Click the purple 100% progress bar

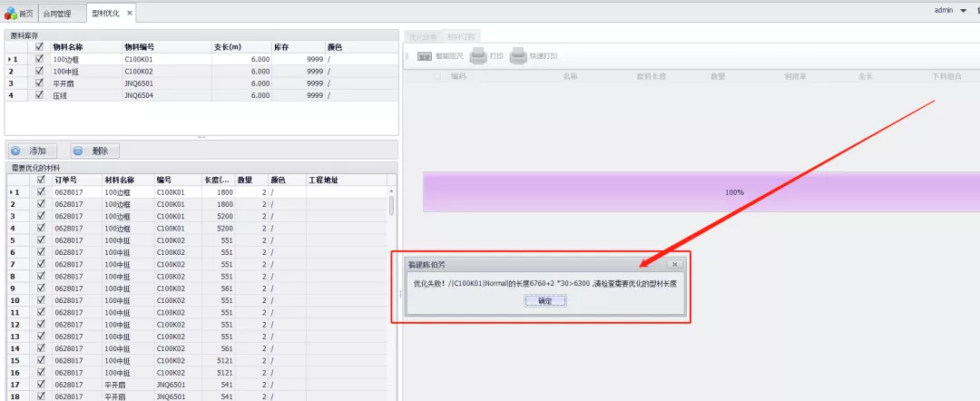pyautogui.click(x=697, y=192)
